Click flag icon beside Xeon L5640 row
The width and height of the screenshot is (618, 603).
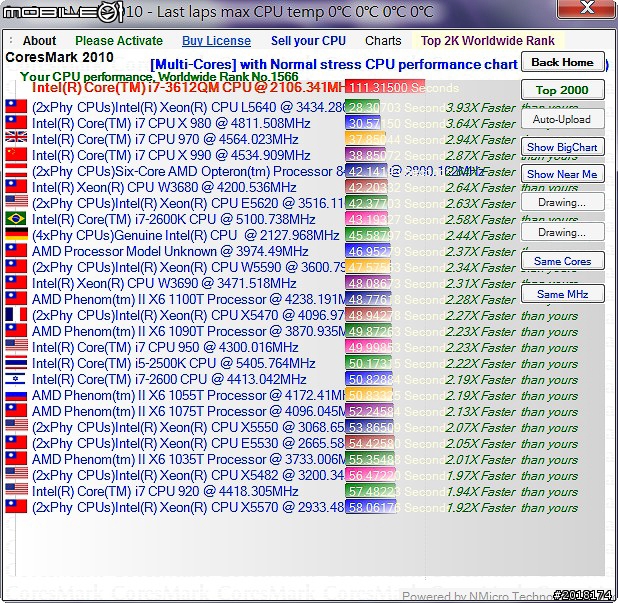[x=16, y=107]
